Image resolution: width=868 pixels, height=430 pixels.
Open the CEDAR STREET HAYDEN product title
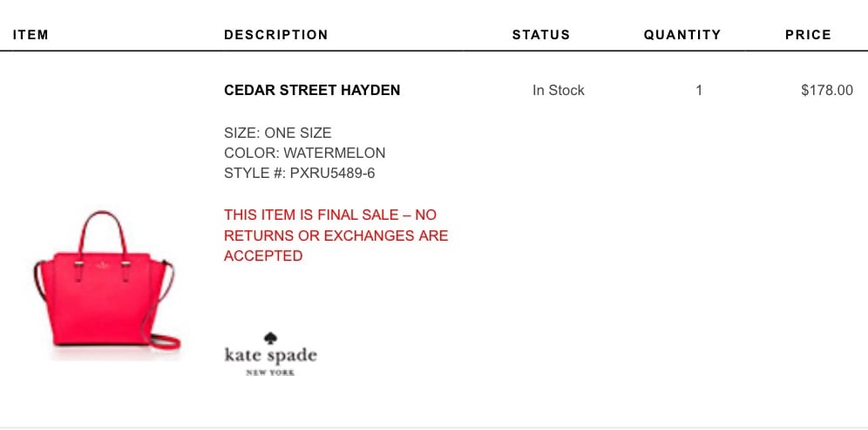(312, 91)
